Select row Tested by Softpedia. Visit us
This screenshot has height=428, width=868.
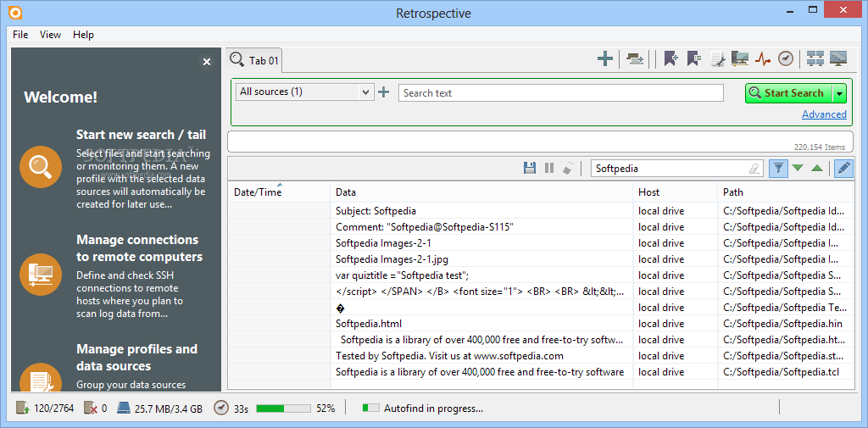[541, 355]
